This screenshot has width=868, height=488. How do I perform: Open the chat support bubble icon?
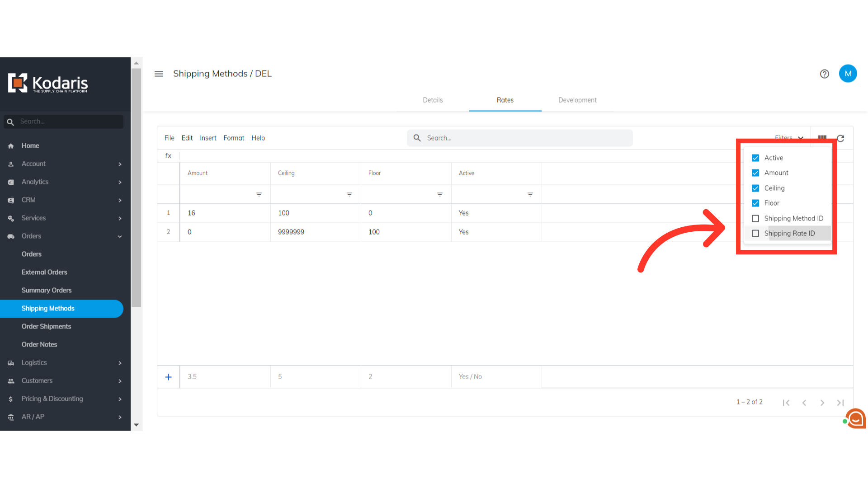856,419
